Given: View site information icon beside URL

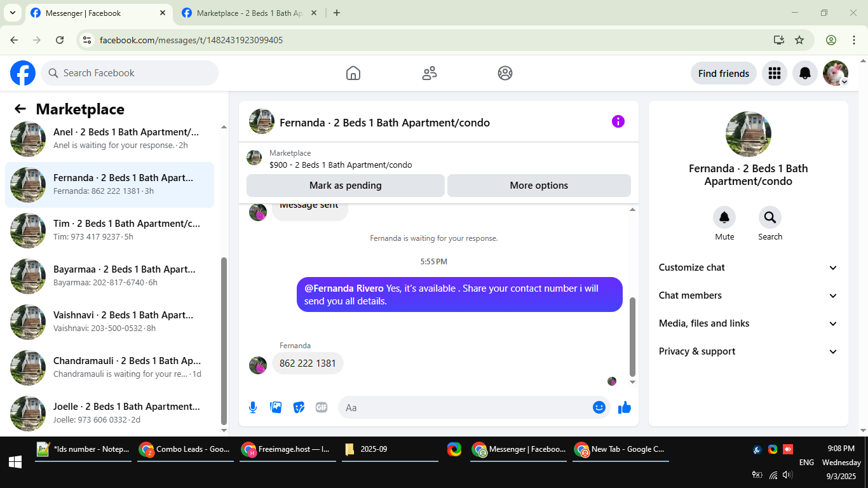Looking at the screenshot, I should pos(88,40).
